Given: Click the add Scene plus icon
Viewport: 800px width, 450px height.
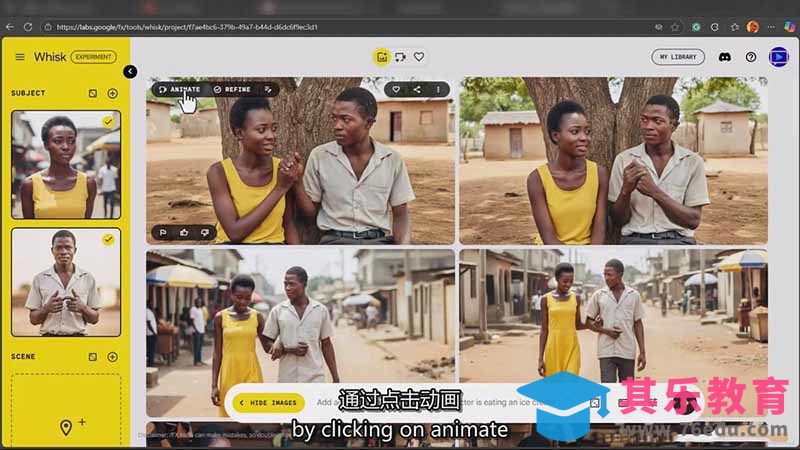Looking at the screenshot, I should click(112, 356).
